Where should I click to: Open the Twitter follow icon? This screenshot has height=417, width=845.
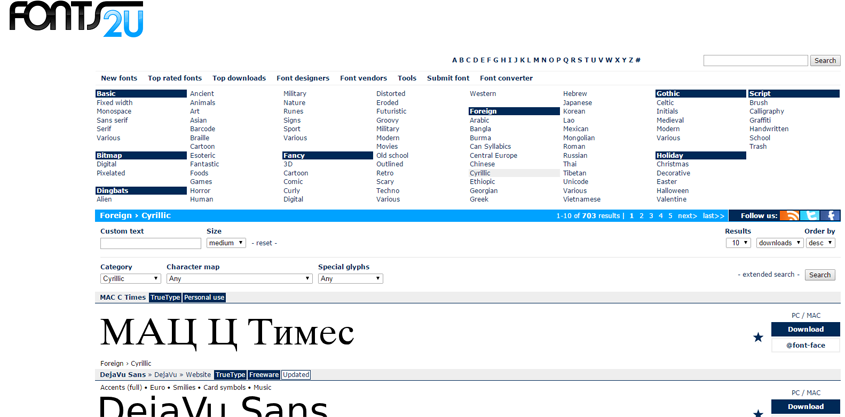[811, 215]
